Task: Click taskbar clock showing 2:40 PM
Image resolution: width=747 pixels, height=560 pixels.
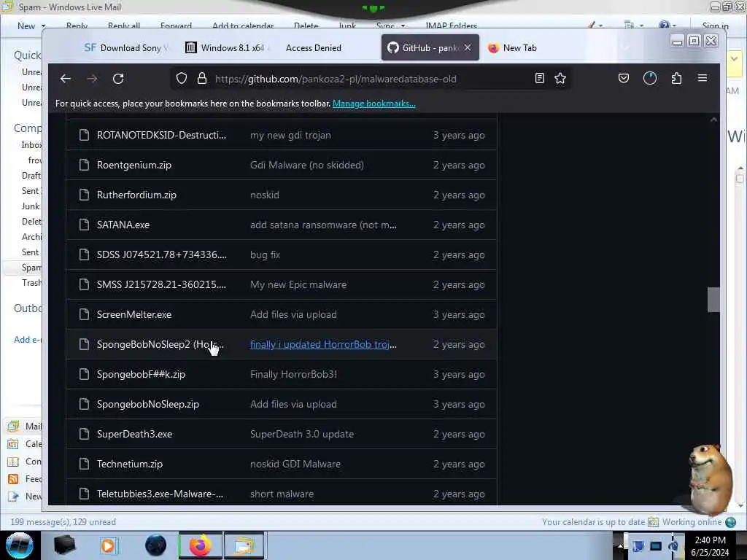Action: coord(710,546)
